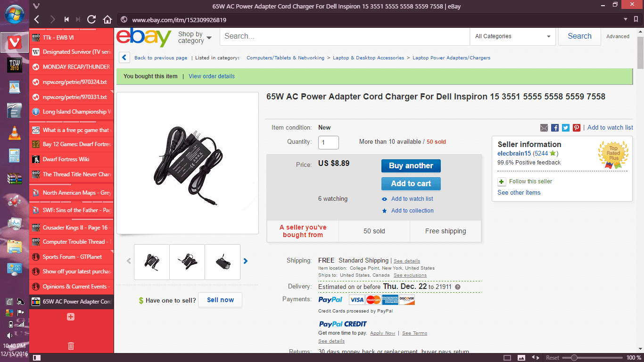This screenshot has width=644, height=362.
Task: Expand the Shop by category dropdown
Action: click(195, 37)
